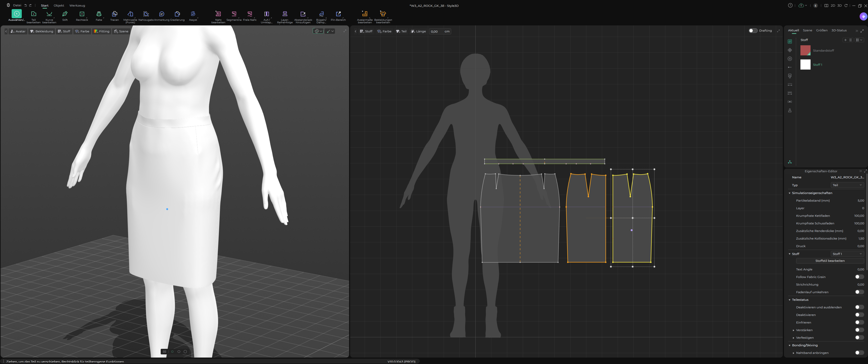
Task: Select the Kurve bearbeiten tool
Action: [x=49, y=16]
